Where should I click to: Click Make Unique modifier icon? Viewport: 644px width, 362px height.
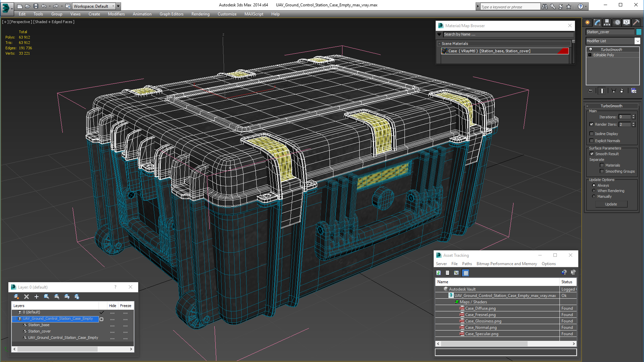point(613,90)
